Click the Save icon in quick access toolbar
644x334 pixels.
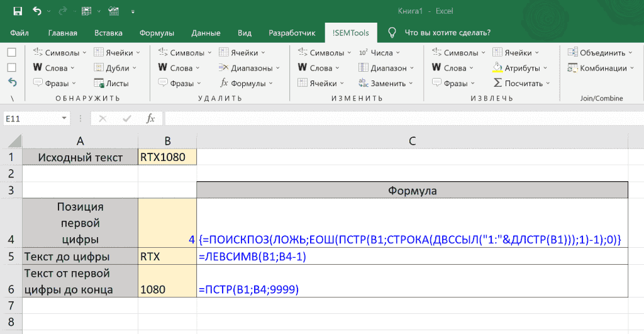(18, 11)
